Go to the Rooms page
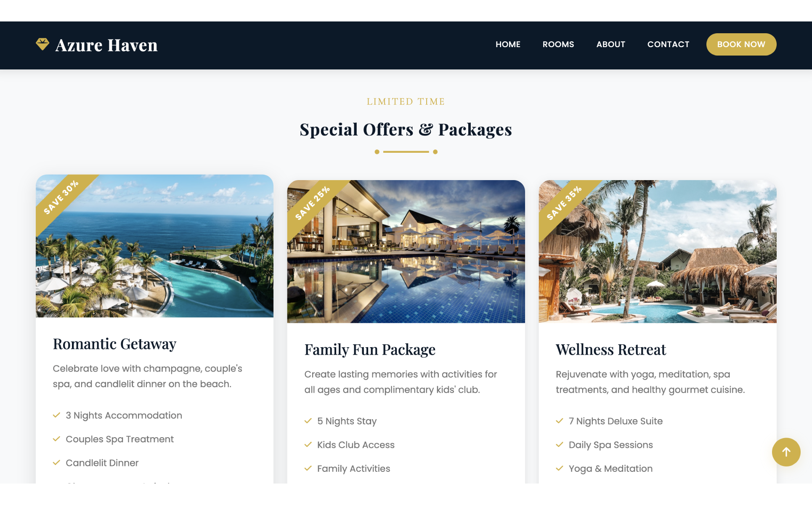812x505 pixels. pyautogui.click(x=558, y=44)
